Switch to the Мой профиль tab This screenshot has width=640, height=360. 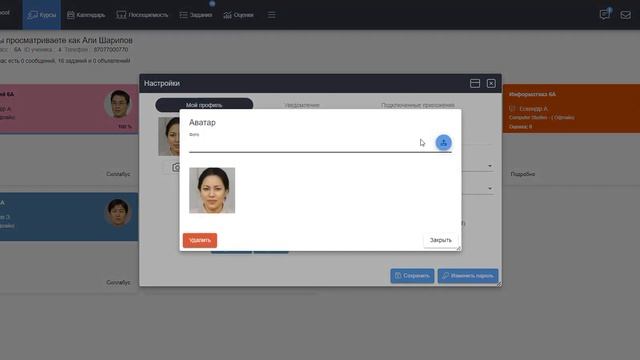pyautogui.click(x=204, y=104)
